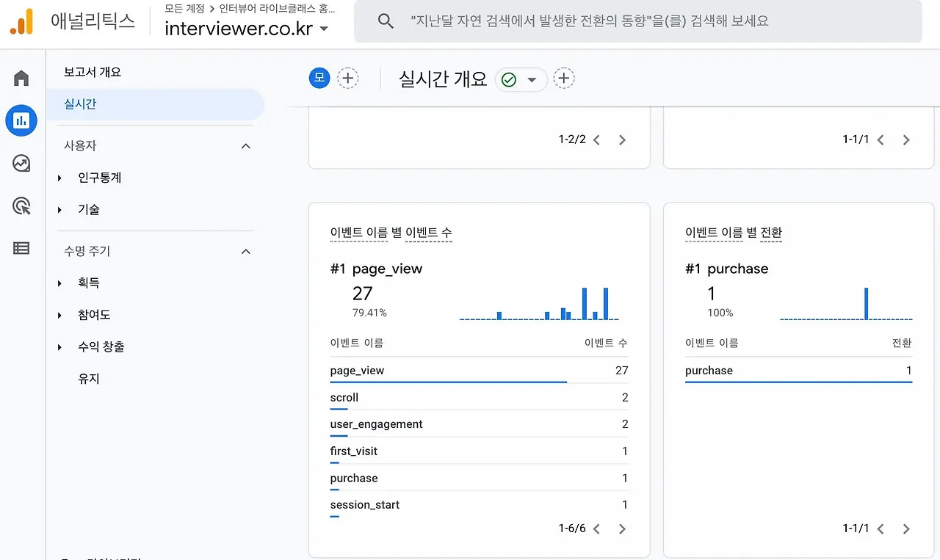Add a comparison with the dashed plus icon
This screenshot has height=560, width=940.
347,77
